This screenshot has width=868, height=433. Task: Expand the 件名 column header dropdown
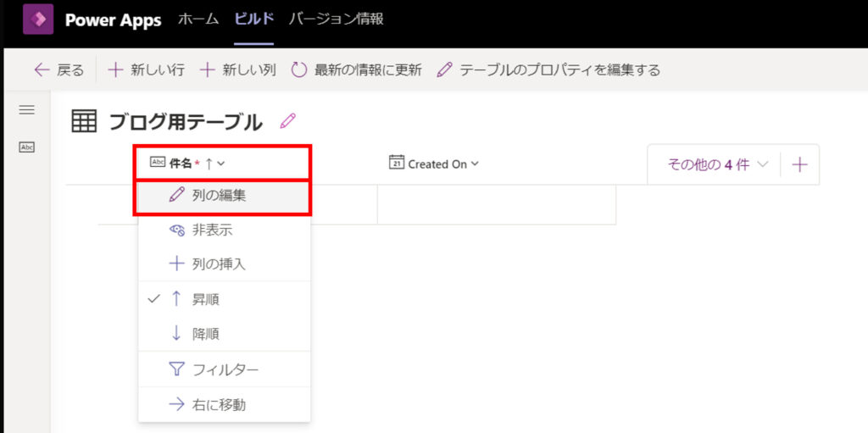(x=220, y=164)
